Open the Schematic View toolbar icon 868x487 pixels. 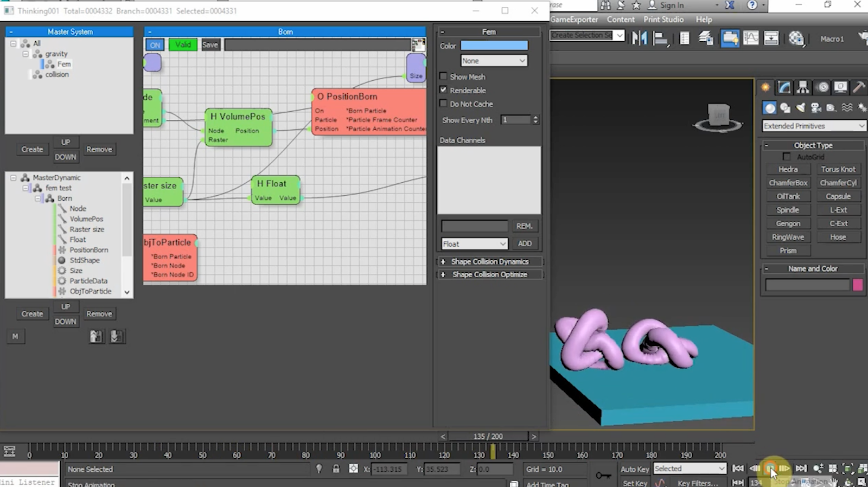771,38
